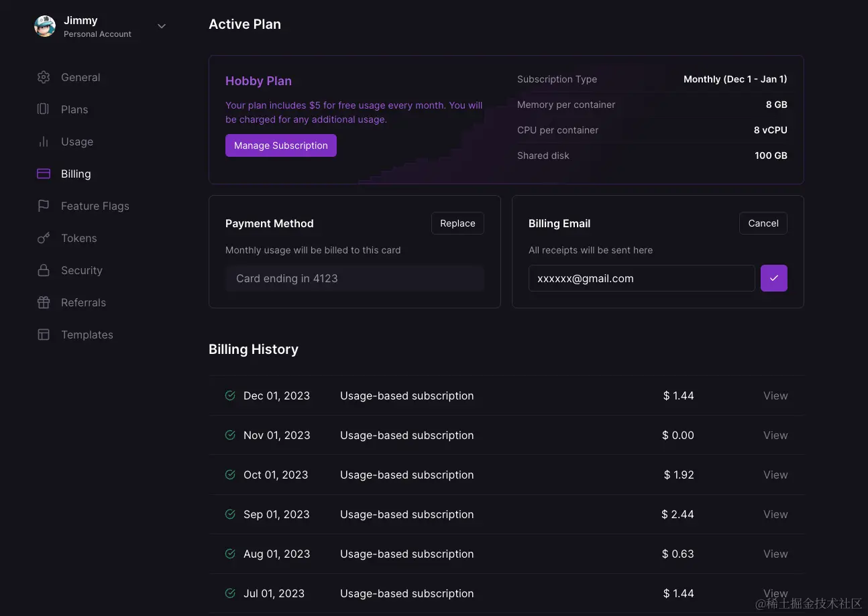Click Replace payment method button
This screenshot has width=868, height=616.
(457, 223)
